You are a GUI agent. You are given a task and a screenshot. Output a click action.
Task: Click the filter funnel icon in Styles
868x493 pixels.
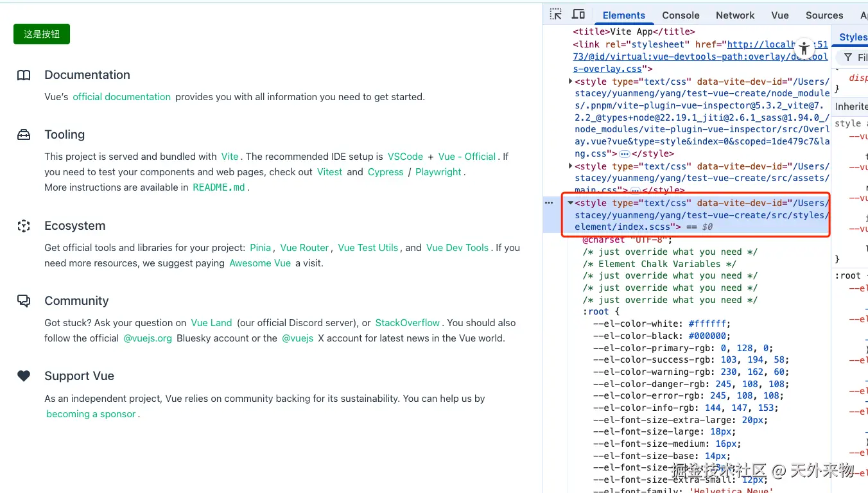[848, 58]
